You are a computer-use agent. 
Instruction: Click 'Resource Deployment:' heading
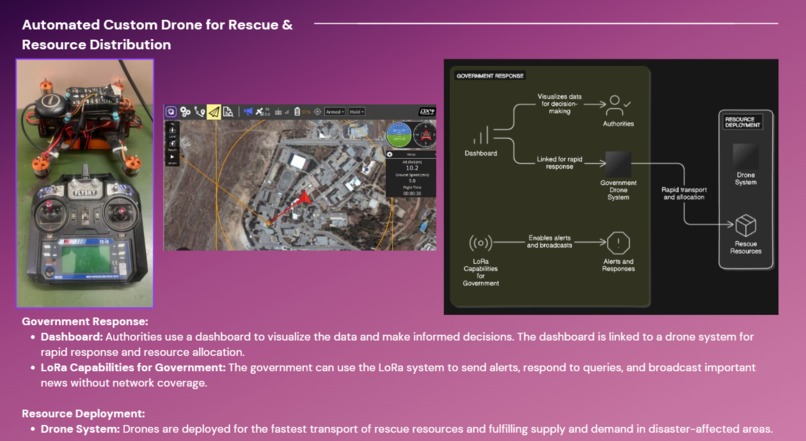click(83, 414)
